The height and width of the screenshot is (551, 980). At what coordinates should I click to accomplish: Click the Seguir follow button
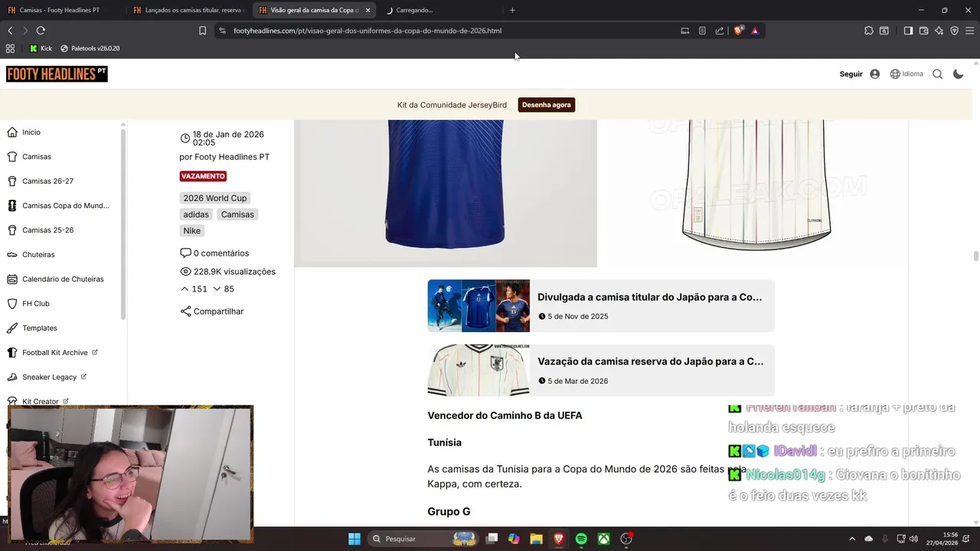coord(851,74)
